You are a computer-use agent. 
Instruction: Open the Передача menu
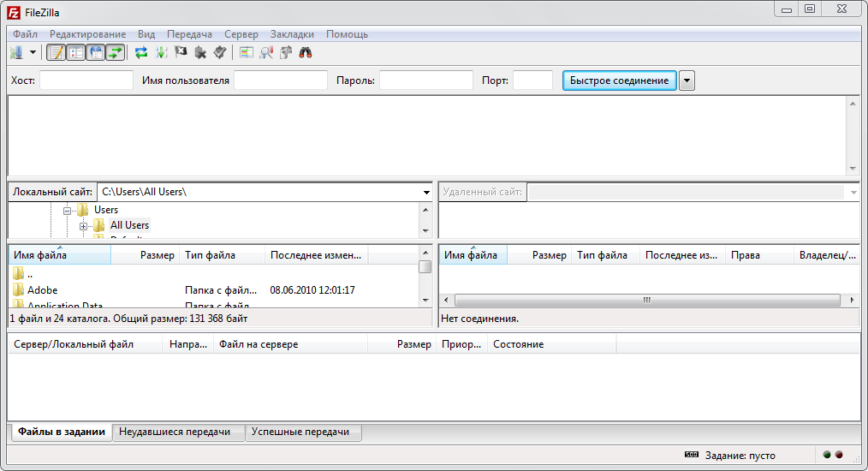pos(189,34)
